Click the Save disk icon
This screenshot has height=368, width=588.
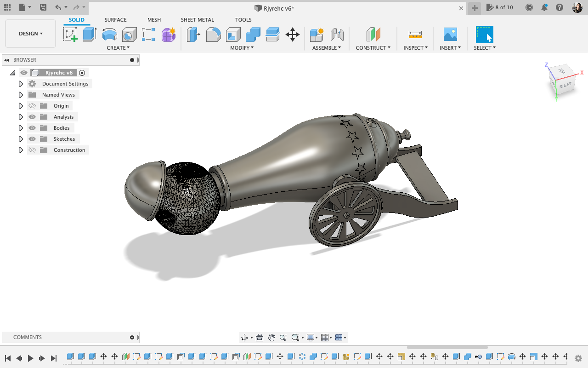point(43,7)
